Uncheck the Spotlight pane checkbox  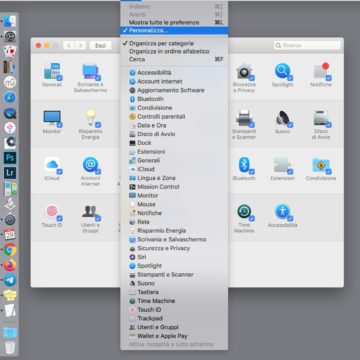[x=290, y=78]
